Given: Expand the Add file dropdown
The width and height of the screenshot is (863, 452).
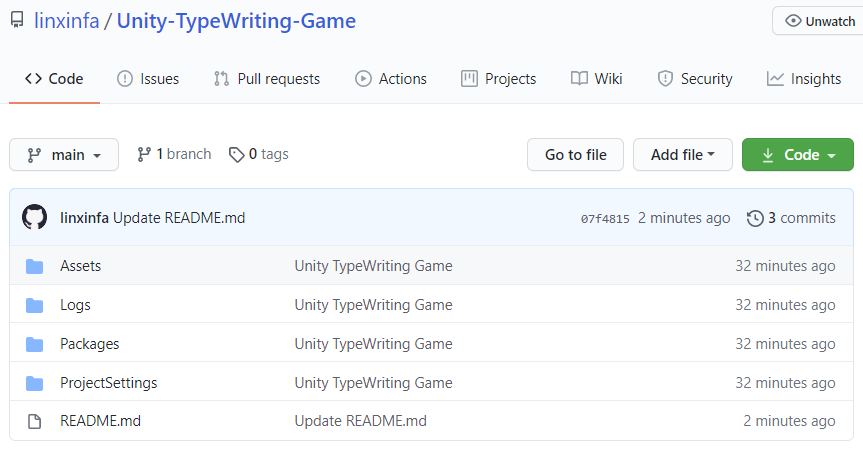Looking at the screenshot, I should [x=682, y=155].
